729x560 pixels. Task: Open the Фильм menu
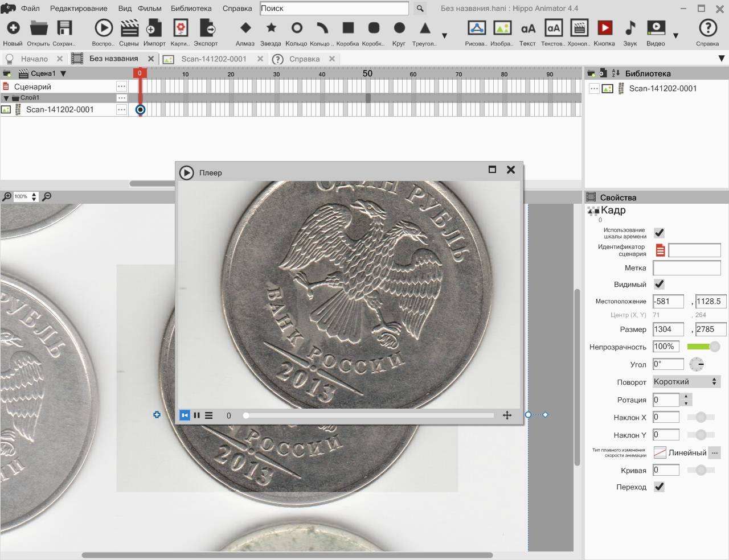(150, 9)
